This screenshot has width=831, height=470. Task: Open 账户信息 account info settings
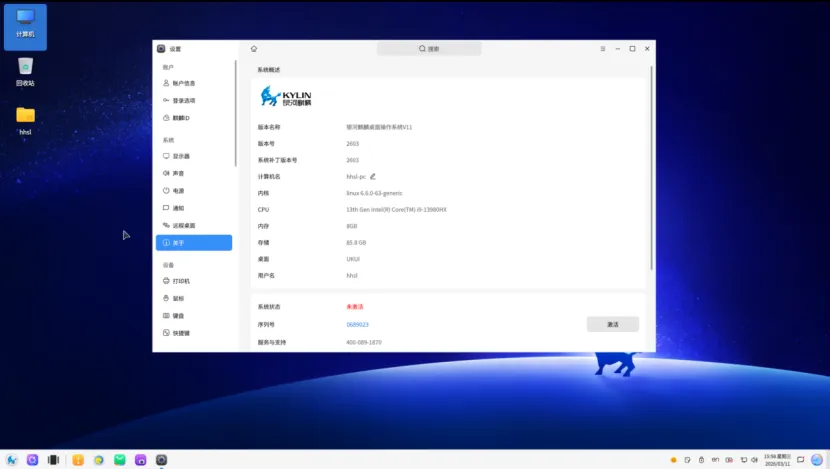(194, 83)
